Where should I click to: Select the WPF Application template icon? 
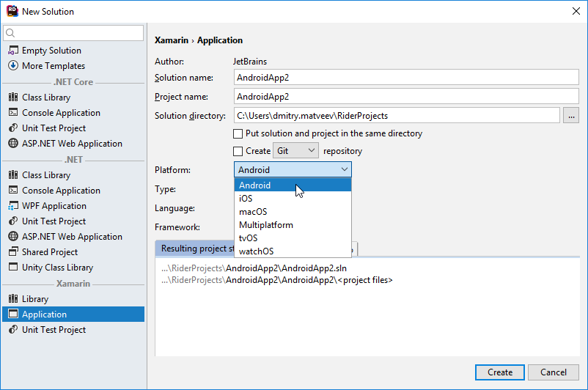pyautogui.click(x=12, y=206)
